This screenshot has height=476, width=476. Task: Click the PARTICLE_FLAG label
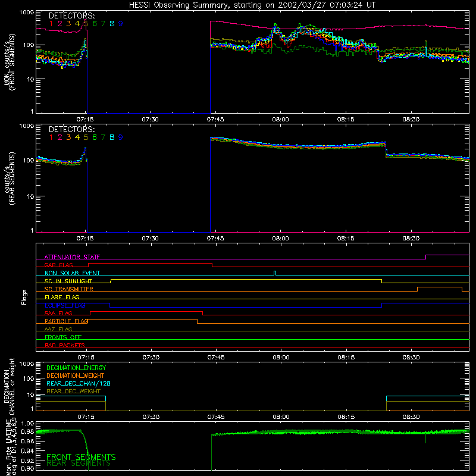67,321
